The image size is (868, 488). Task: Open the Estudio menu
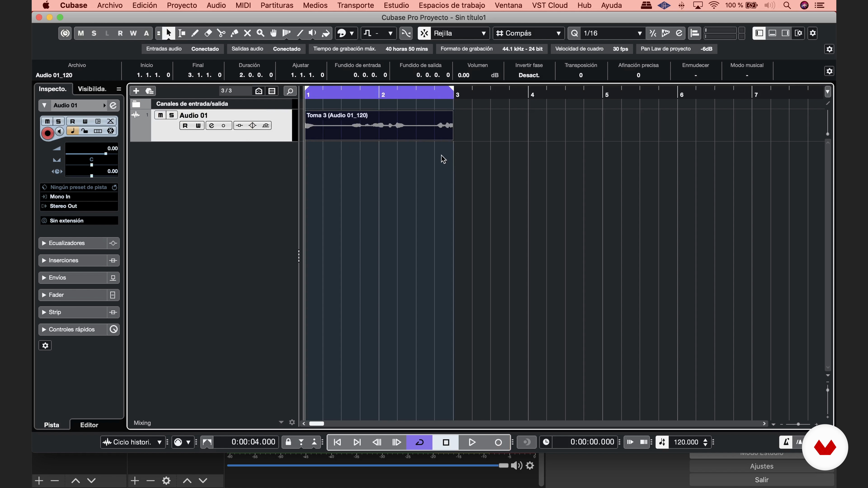(396, 5)
